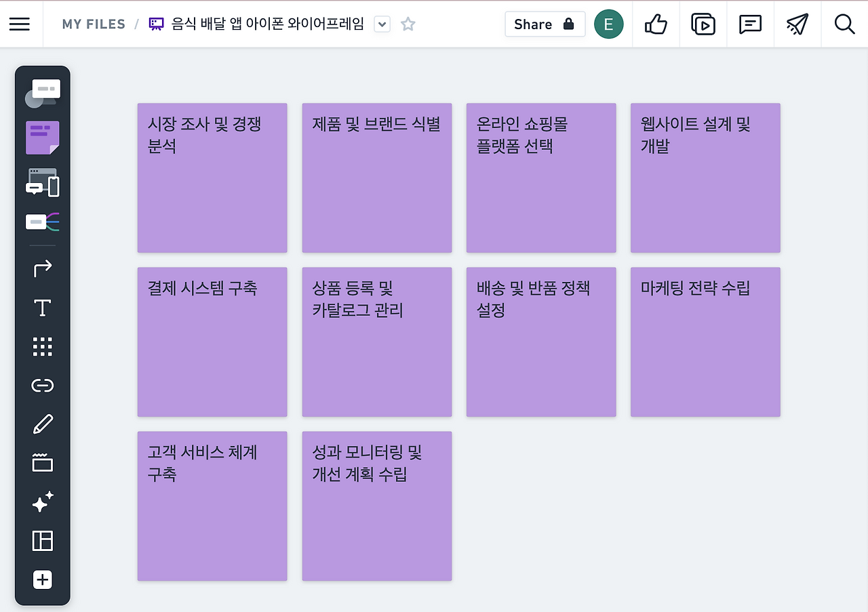Toggle the favorite star for this file
Viewport: 868px width, 612px height.
(x=408, y=23)
